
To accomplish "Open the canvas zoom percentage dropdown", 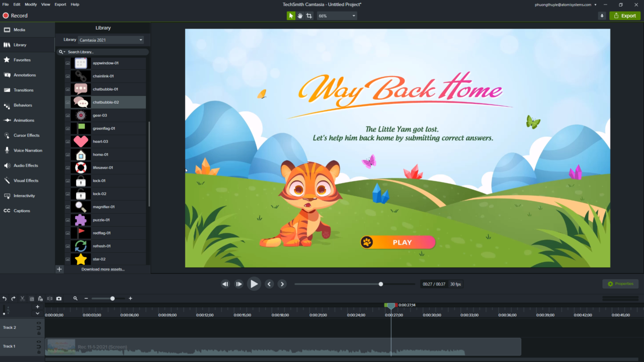I will click(x=336, y=16).
